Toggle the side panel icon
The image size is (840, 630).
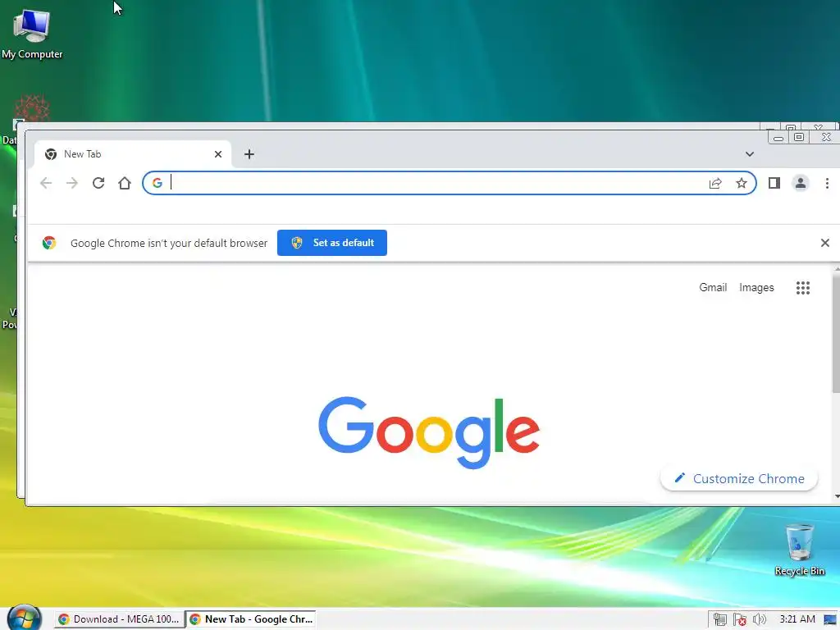(x=774, y=183)
